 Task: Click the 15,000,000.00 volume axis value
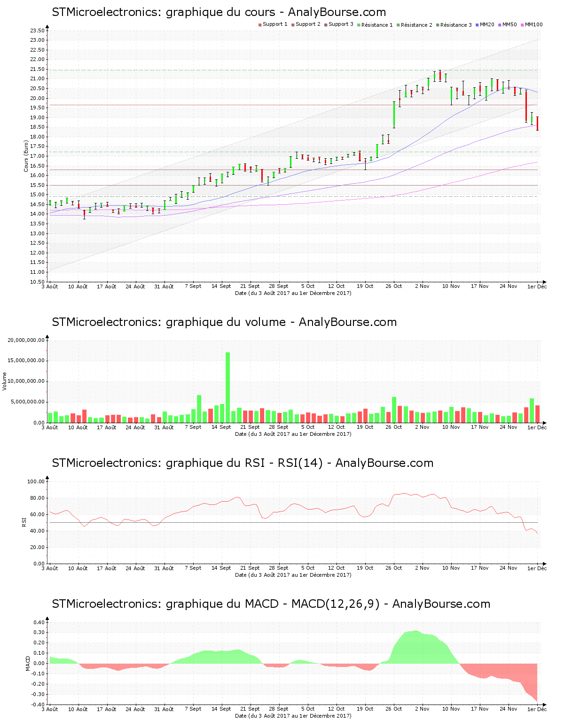[x=26, y=361]
